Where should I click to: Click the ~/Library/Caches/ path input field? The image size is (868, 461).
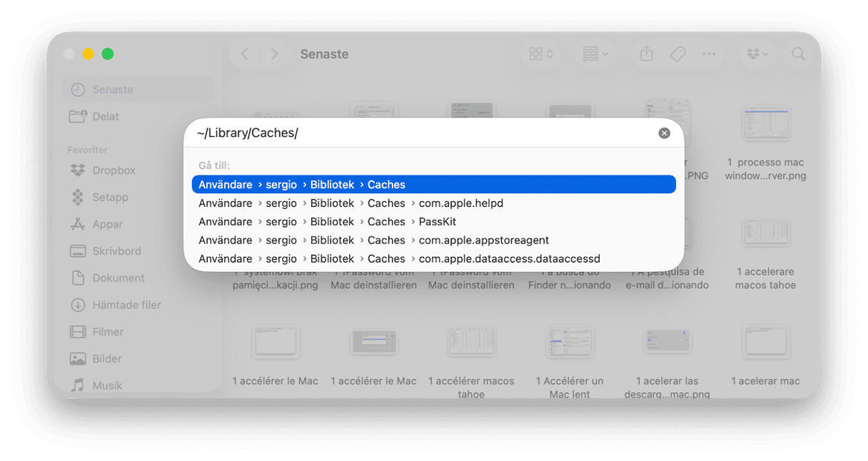pos(425,133)
